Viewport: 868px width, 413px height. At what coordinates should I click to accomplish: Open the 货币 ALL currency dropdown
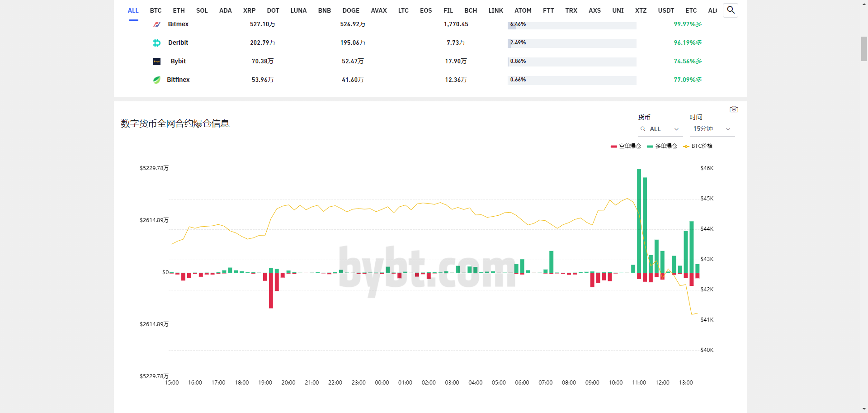tap(660, 129)
